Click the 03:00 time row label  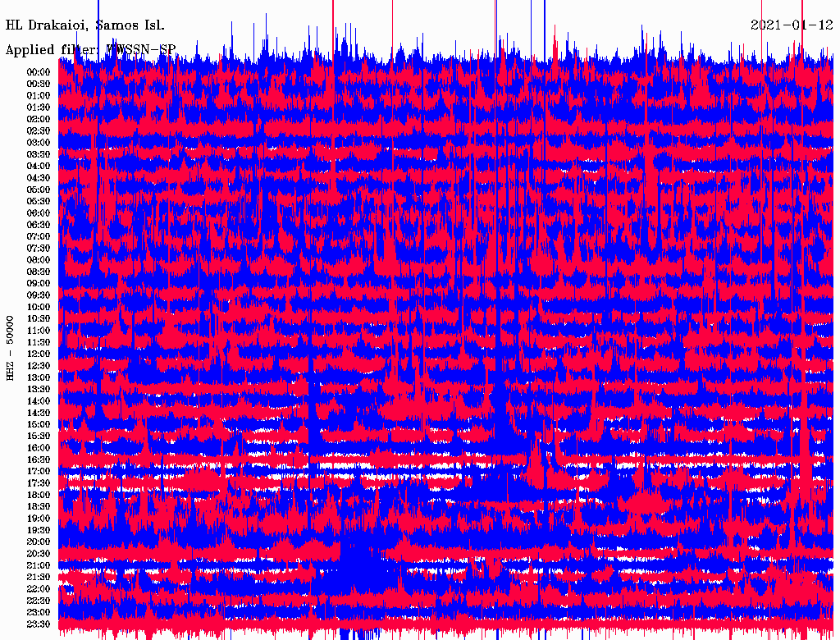click(39, 143)
